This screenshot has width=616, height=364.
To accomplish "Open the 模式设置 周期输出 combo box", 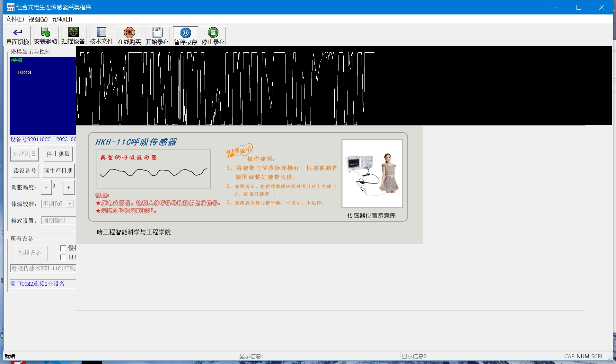I will 58,221.
